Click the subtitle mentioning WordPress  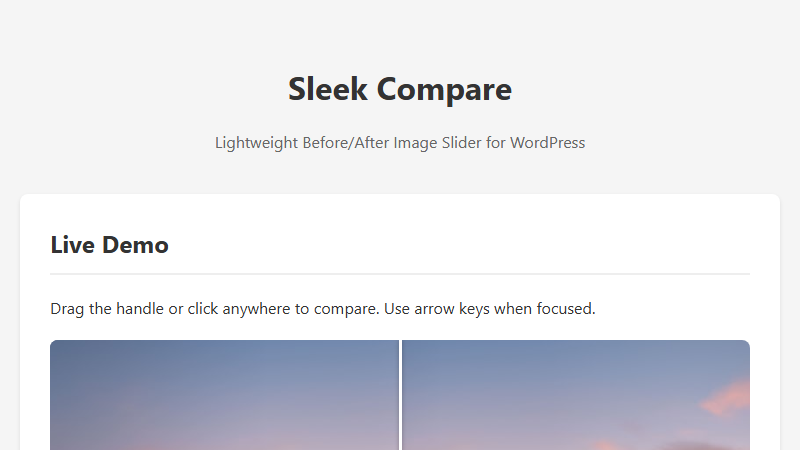tap(400, 143)
